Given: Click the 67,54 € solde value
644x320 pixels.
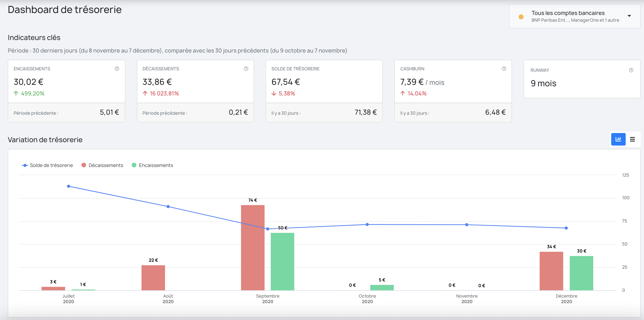Looking at the screenshot, I should point(286,82).
